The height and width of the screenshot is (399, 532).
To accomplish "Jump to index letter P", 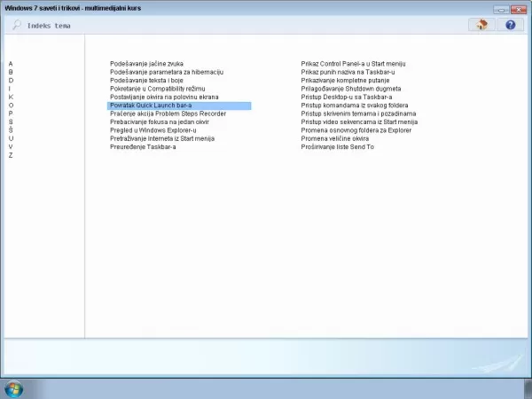I will (11, 113).
